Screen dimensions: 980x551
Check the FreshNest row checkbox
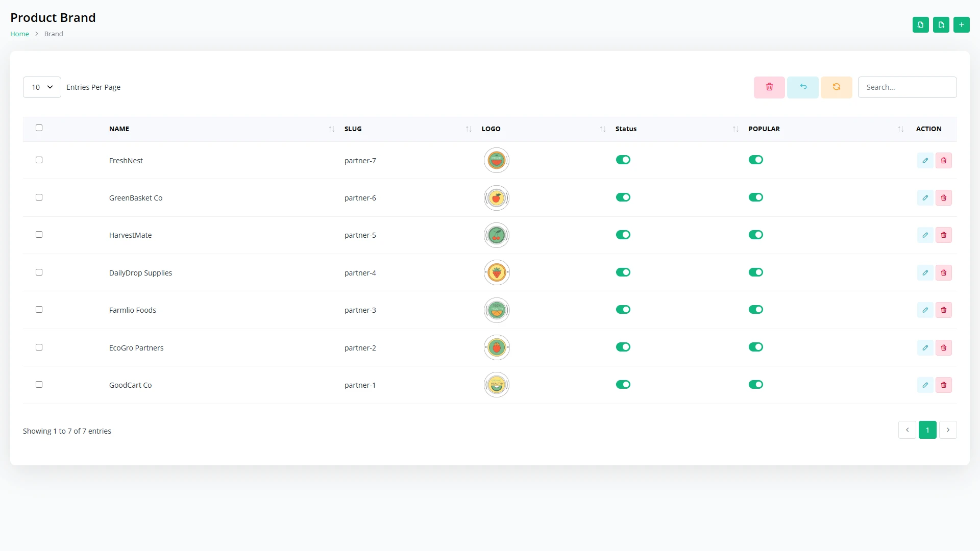[x=39, y=160]
